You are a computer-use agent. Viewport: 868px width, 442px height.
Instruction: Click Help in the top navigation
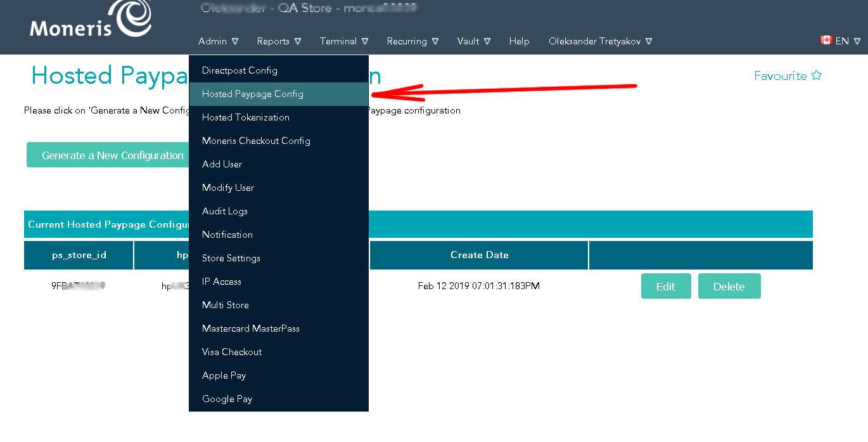click(x=519, y=41)
